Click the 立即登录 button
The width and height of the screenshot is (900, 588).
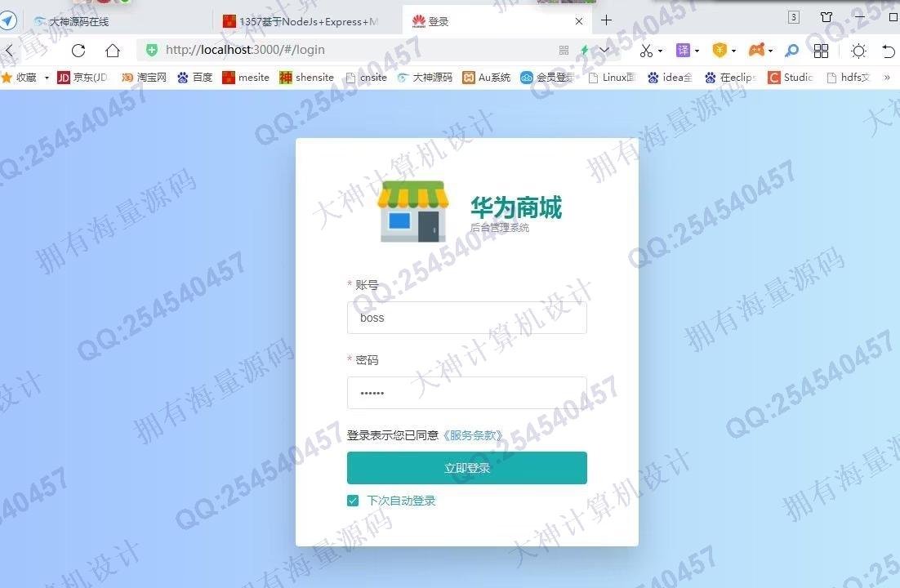(466, 468)
